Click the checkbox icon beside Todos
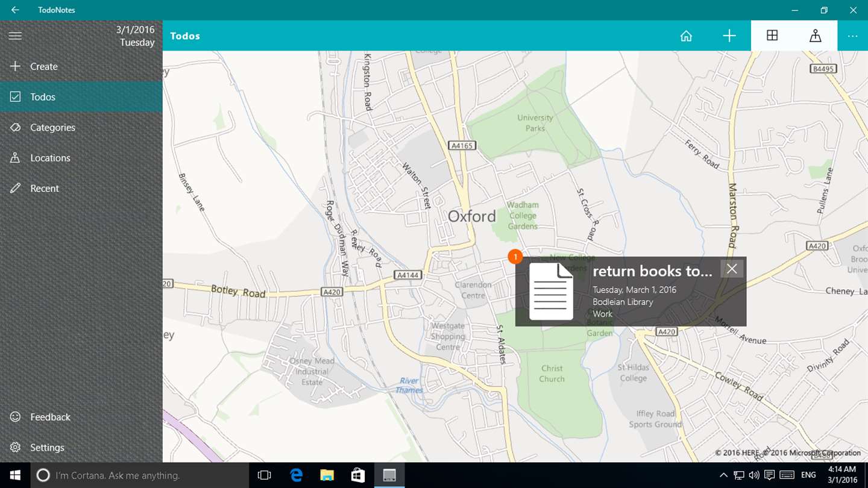868x488 pixels. coord(15,97)
